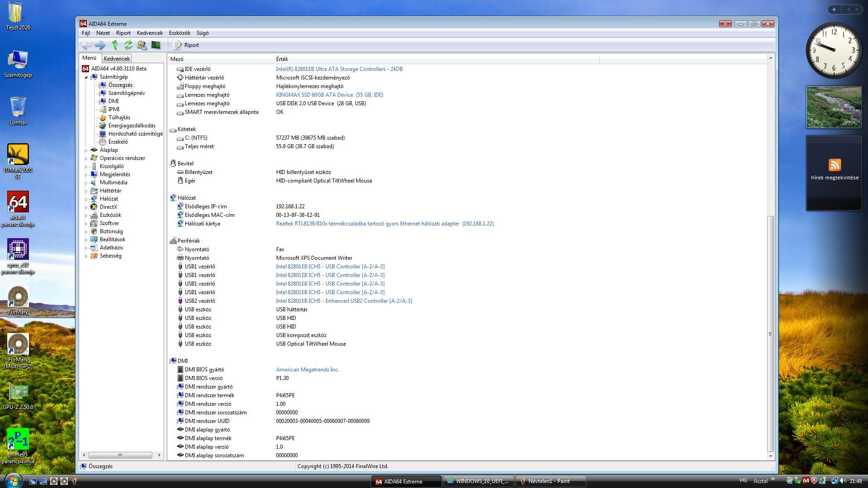Click the American Megatrends Inc. link

(x=307, y=370)
